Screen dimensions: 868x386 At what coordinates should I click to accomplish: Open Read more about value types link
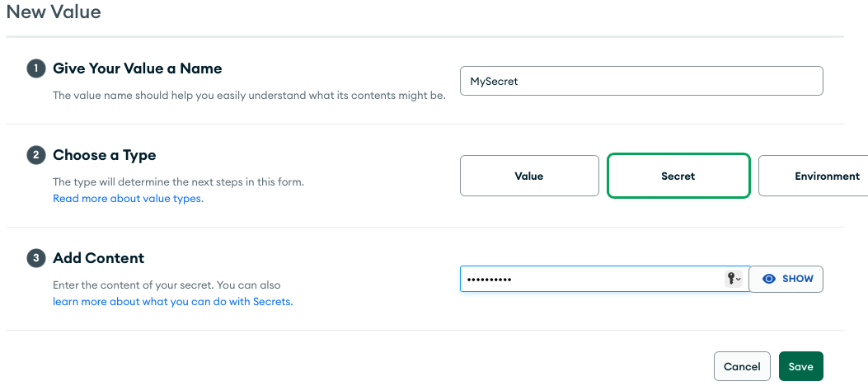pyautogui.click(x=128, y=198)
